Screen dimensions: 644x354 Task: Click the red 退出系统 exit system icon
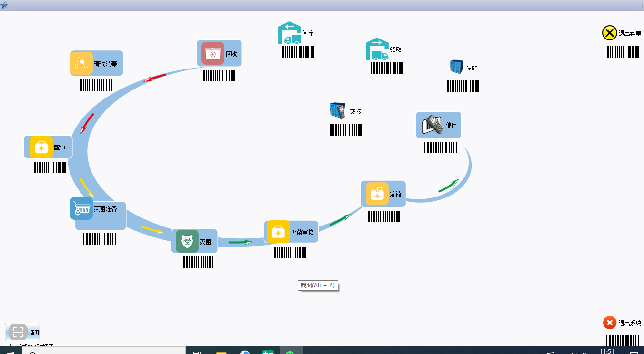[x=609, y=323]
